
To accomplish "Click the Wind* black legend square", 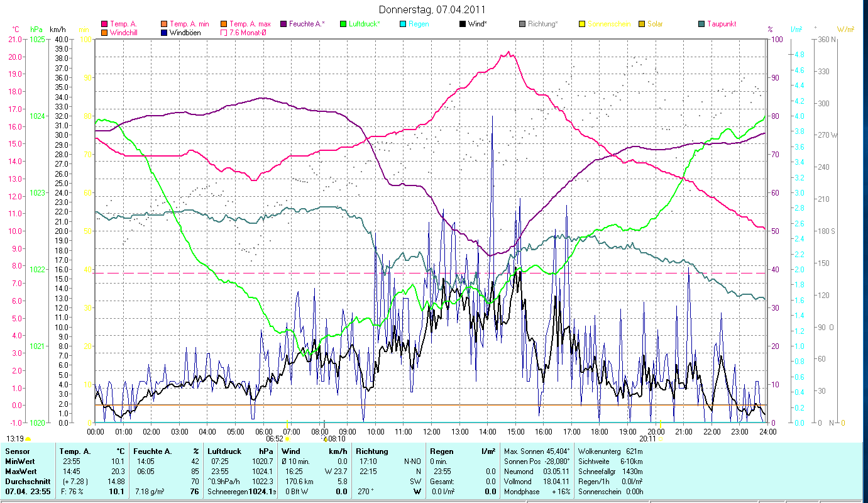I will [463, 24].
